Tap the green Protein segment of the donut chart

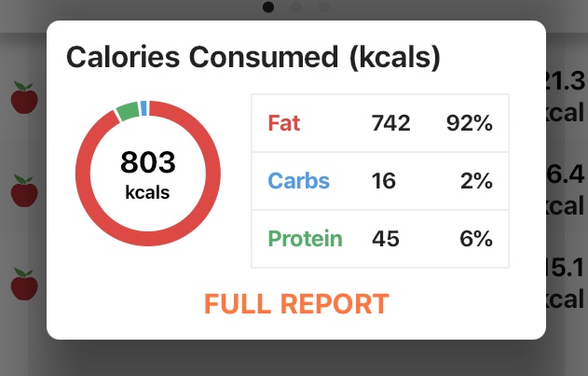click(x=128, y=112)
